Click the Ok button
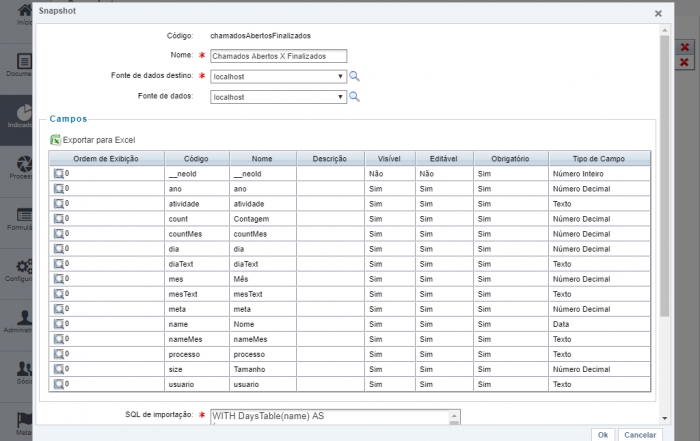Viewport: 700px width, 441px height. [603, 435]
